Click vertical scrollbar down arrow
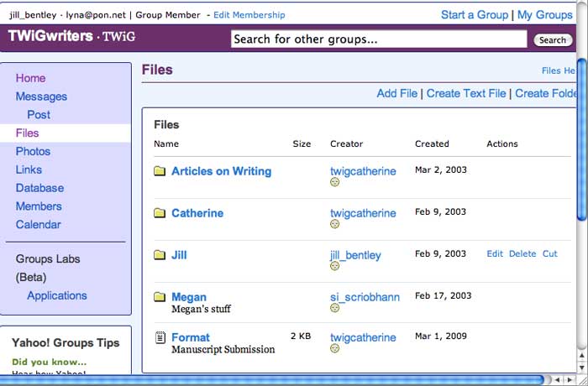This screenshot has height=386, width=588. [582, 368]
